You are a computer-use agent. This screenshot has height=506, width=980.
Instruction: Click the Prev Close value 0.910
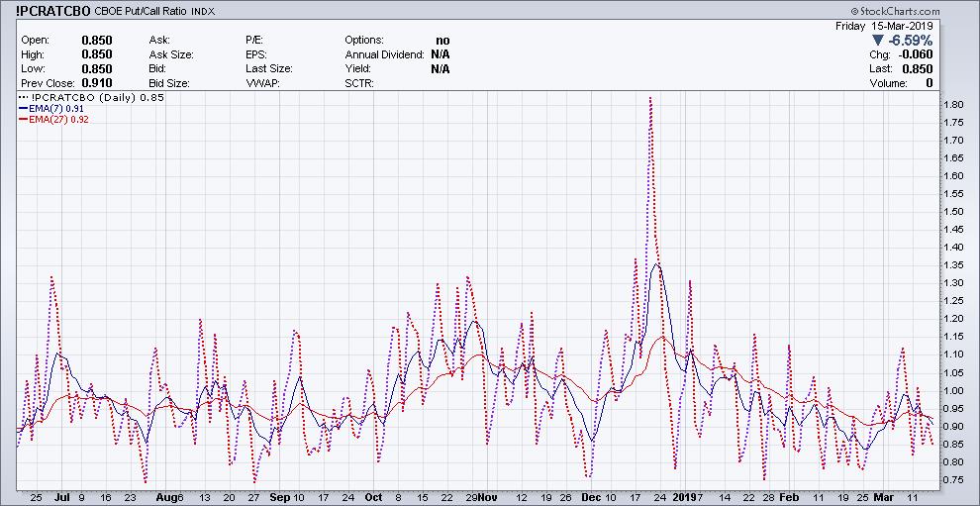click(96, 84)
